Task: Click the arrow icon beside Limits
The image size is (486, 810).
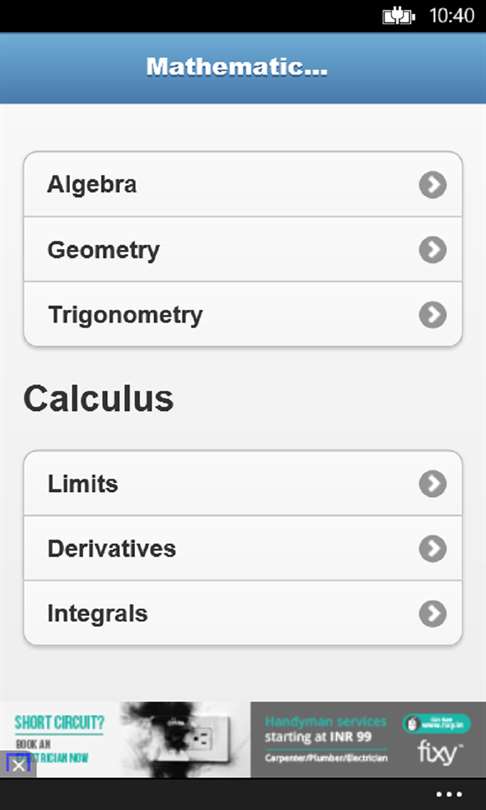Action: (x=432, y=484)
